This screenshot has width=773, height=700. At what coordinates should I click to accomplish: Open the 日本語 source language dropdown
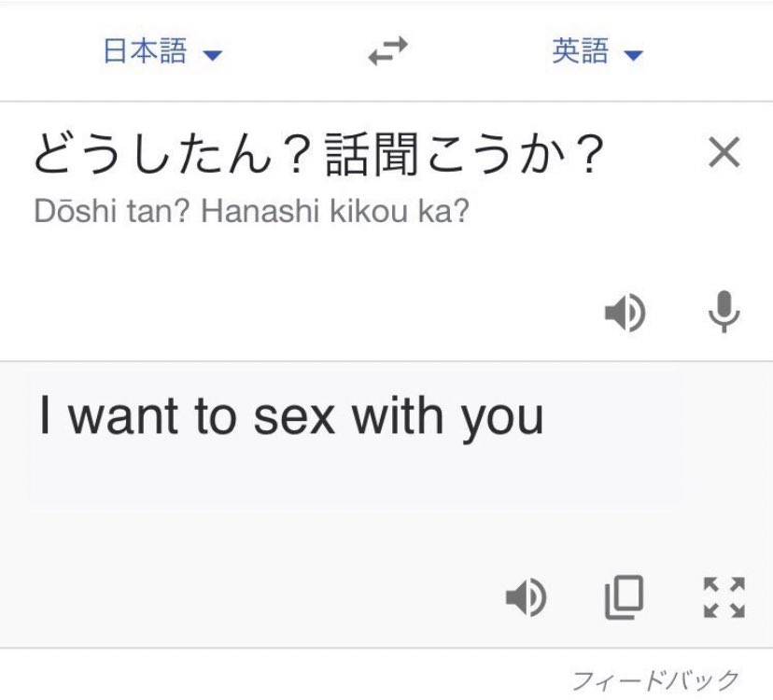[162, 50]
